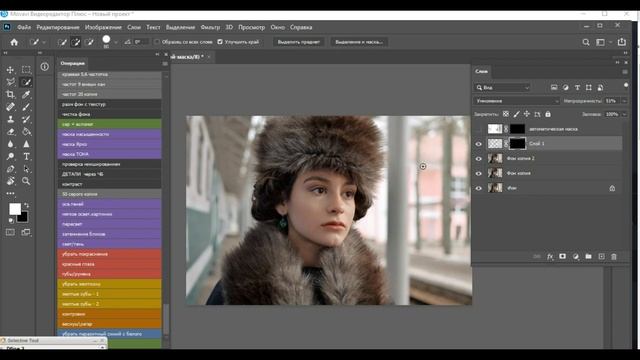The width and height of the screenshot is (640, 360).
Task: Toggle layer filtering switch on
Action: 626,85
